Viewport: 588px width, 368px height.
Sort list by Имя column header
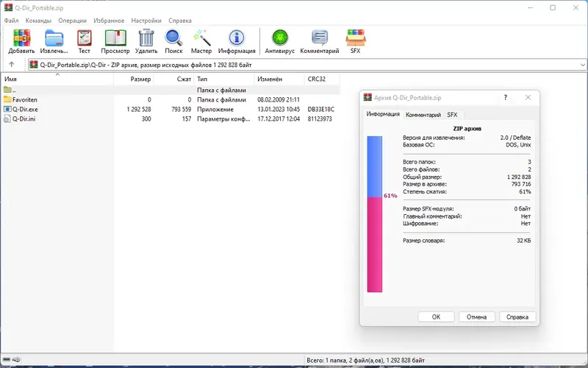pyautogui.click(x=57, y=79)
